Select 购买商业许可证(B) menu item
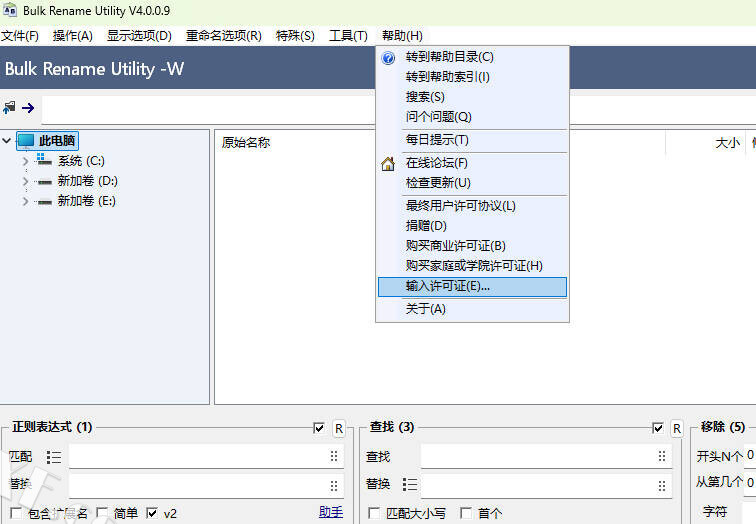Screen dimensions: 756x524 (472, 246)
